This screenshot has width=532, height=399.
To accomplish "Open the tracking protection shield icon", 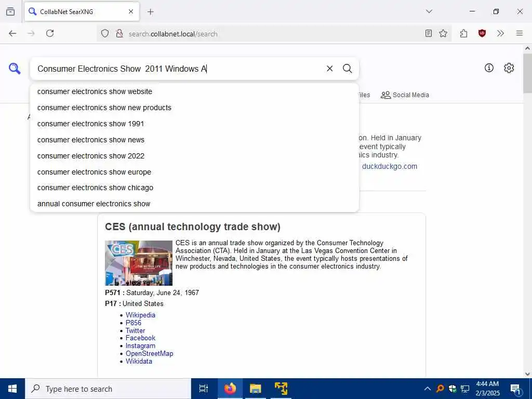I will coord(105,33).
